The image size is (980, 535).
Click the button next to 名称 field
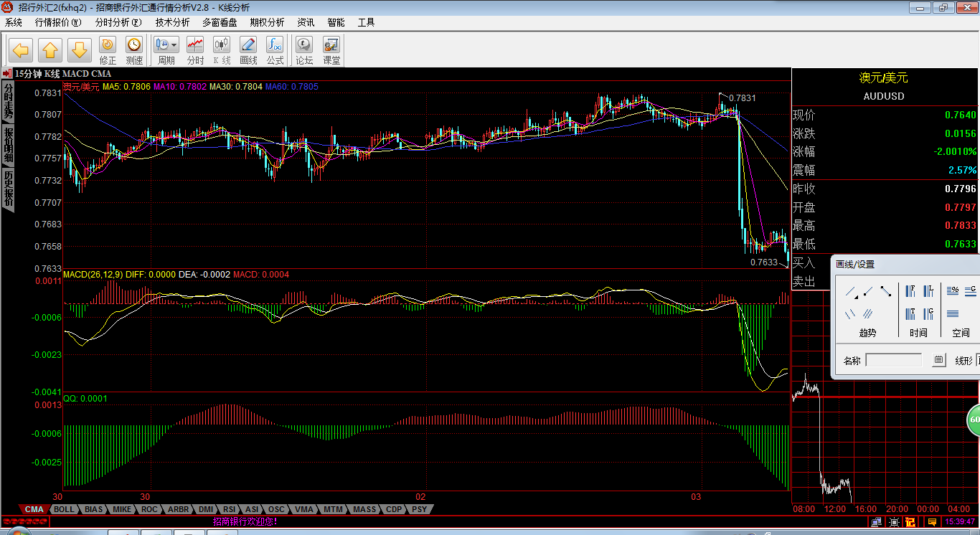(x=938, y=360)
